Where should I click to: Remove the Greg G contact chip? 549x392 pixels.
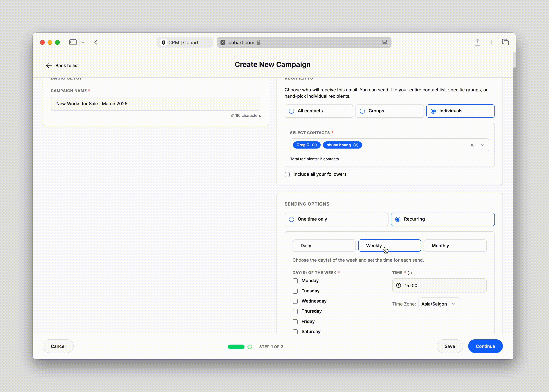click(x=314, y=145)
